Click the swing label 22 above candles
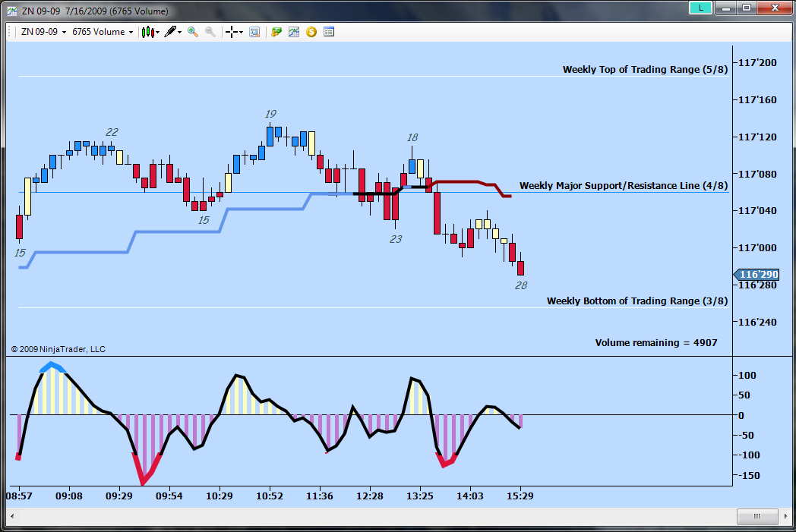The image size is (796, 532). tap(112, 132)
